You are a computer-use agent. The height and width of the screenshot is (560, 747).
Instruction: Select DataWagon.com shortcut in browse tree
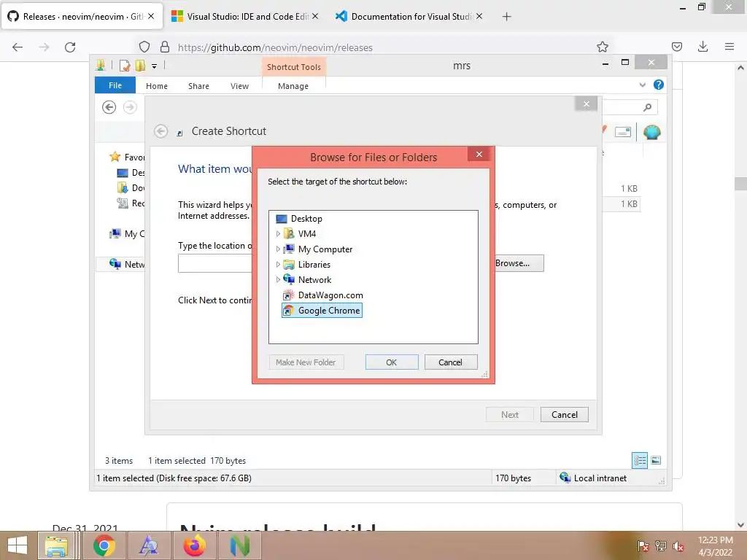tap(323, 295)
